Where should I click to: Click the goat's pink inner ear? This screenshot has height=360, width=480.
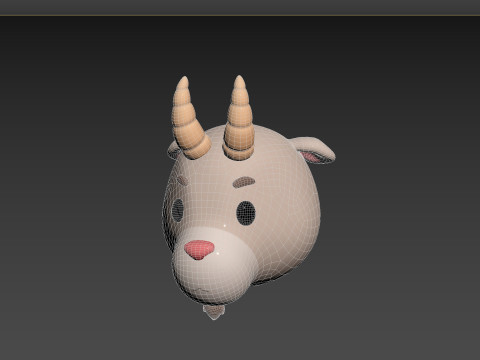[312, 157]
